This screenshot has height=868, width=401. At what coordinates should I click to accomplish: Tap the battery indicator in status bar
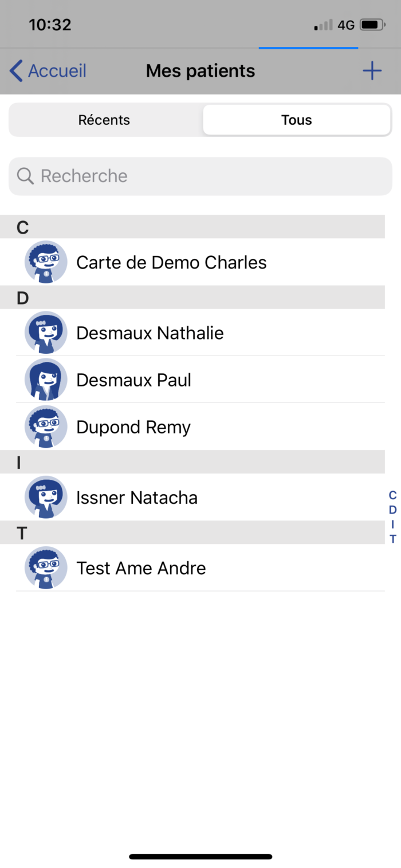(373, 25)
